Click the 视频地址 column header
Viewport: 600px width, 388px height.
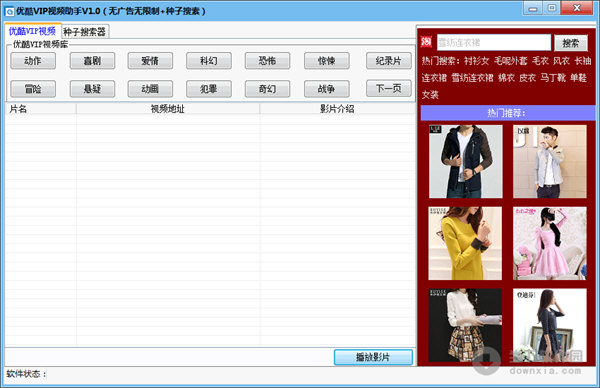tap(168, 109)
